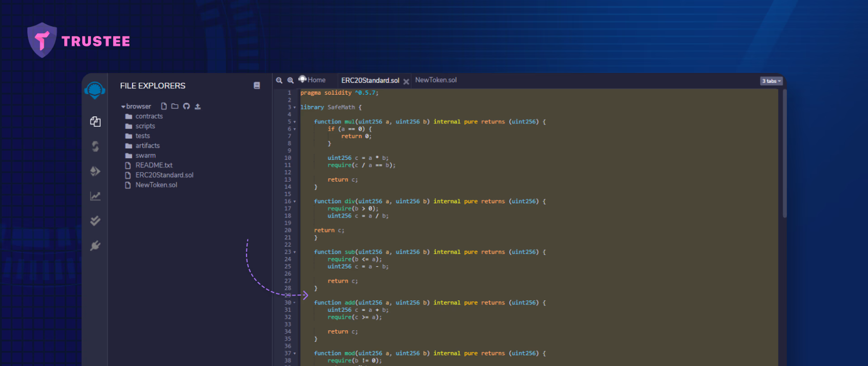Screen dimensions: 868x366
Task: Open NewToken.sol in the file tree
Action: tap(151, 185)
